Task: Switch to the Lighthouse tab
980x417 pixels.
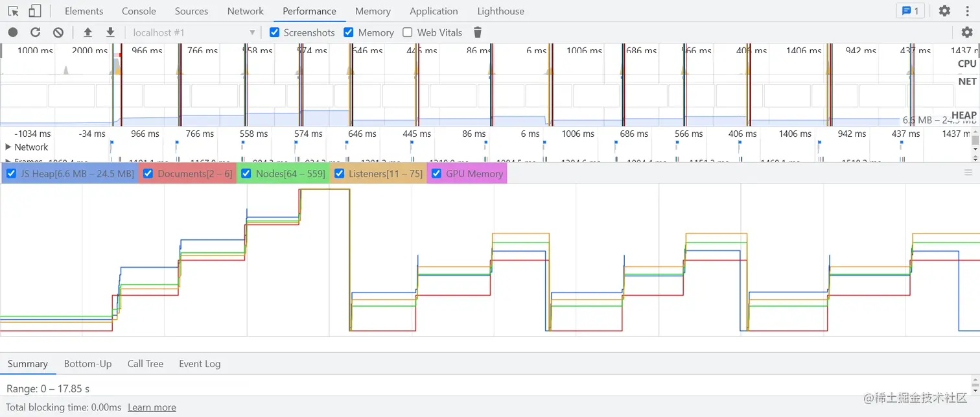Action: [501, 11]
